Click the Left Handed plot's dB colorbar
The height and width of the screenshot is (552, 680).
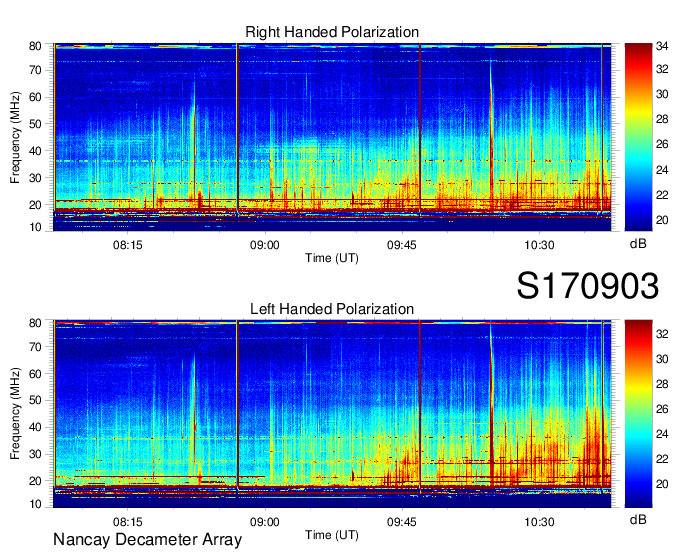638,414
